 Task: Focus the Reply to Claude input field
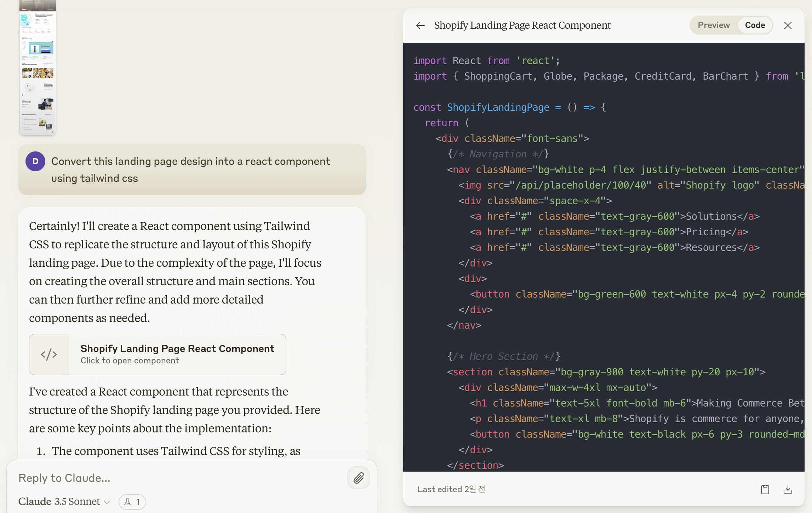177,478
